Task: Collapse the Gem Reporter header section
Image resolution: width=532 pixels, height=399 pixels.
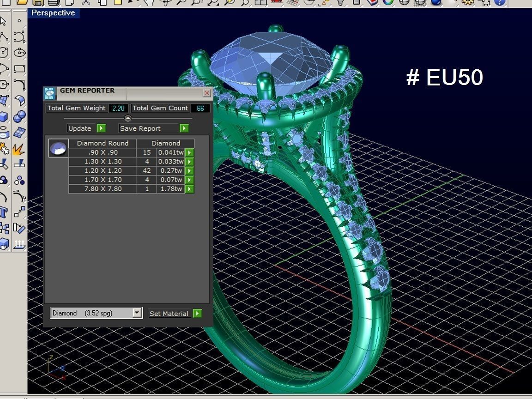Action: tap(128, 118)
